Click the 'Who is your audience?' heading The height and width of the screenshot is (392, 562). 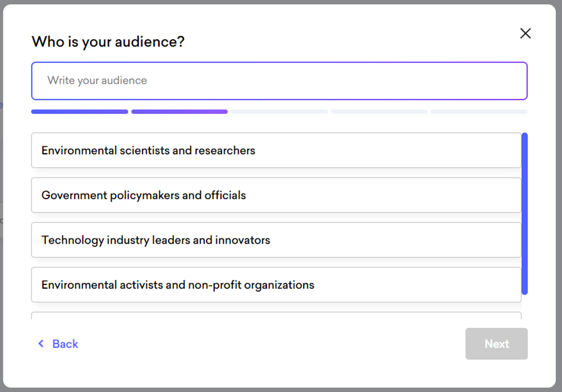[x=108, y=41]
